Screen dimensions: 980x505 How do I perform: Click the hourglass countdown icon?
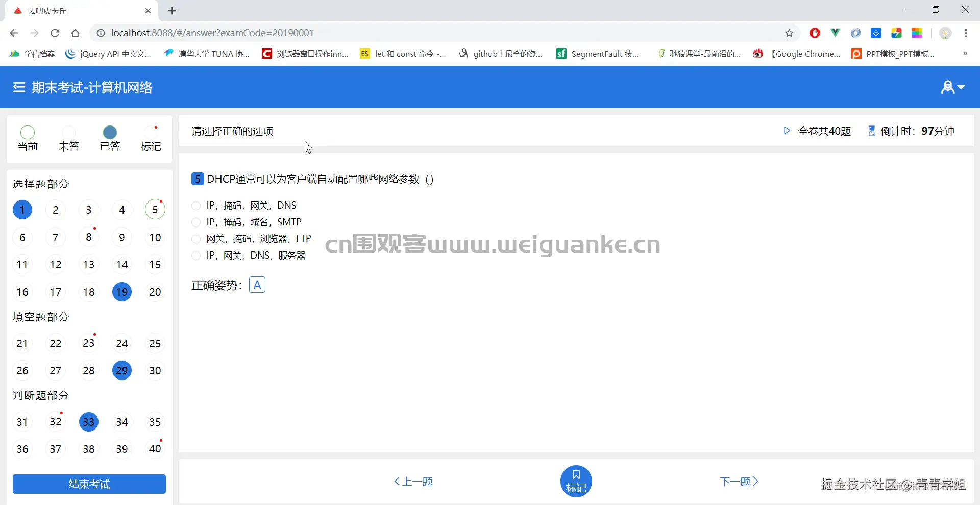tap(872, 131)
